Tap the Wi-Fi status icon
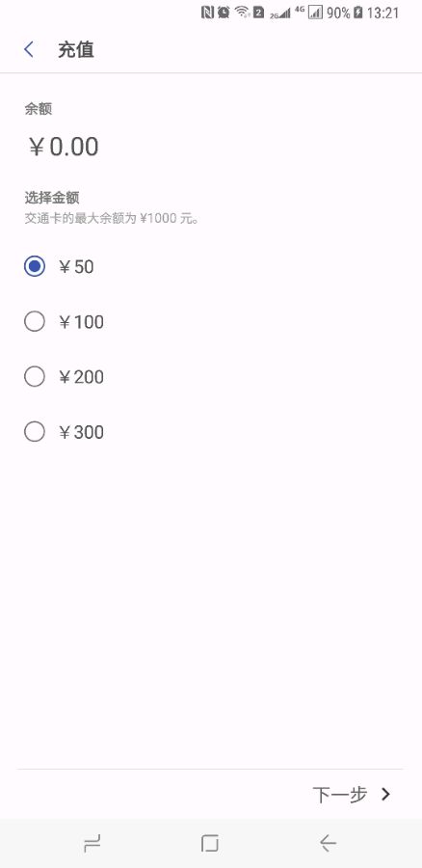Viewport: 422px width, 868px height. tap(242, 13)
